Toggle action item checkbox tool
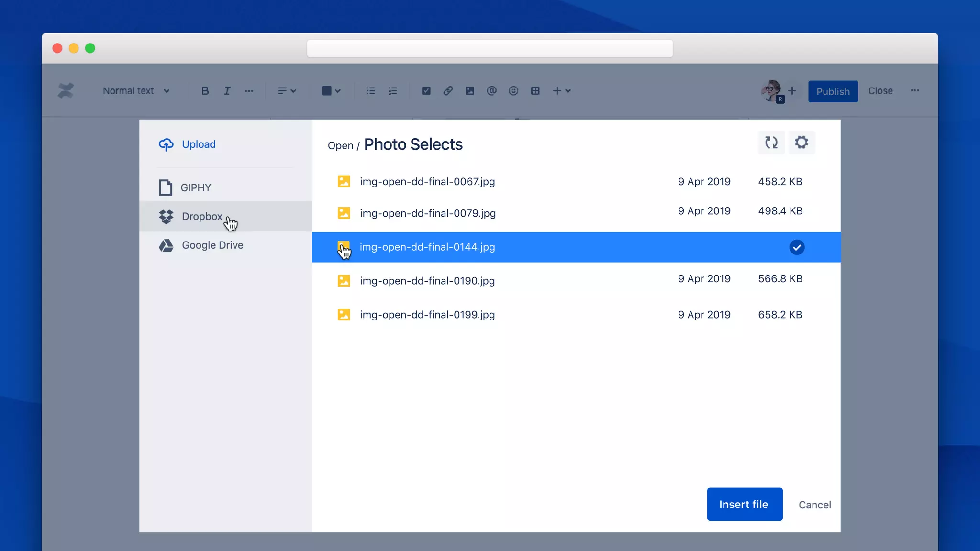 pos(426,91)
